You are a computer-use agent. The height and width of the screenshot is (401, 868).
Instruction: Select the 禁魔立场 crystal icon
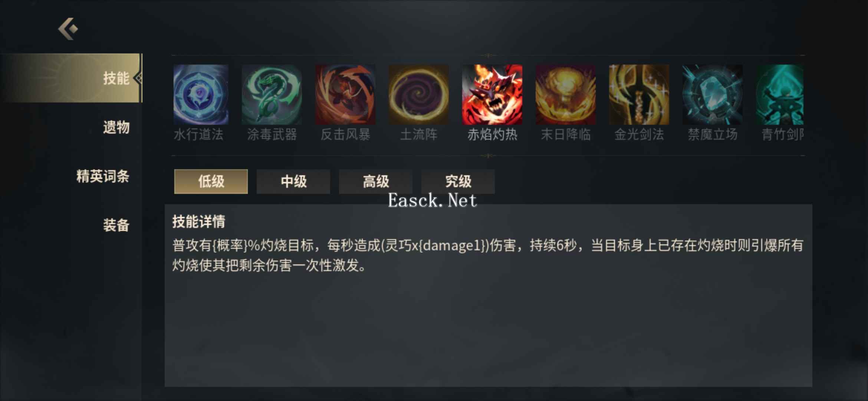pos(712,94)
